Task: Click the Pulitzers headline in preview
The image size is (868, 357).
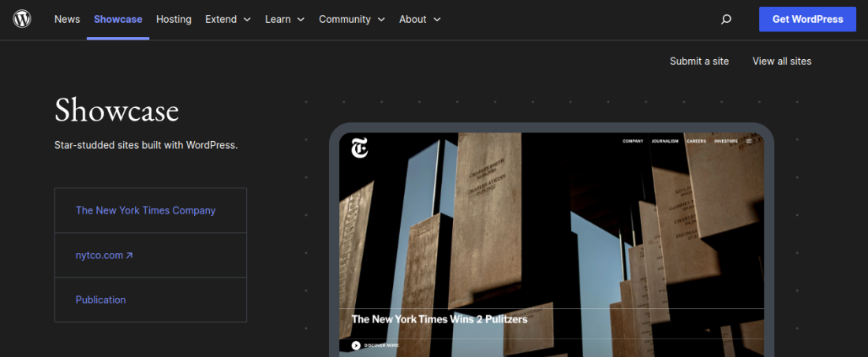Action: click(440, 319)
